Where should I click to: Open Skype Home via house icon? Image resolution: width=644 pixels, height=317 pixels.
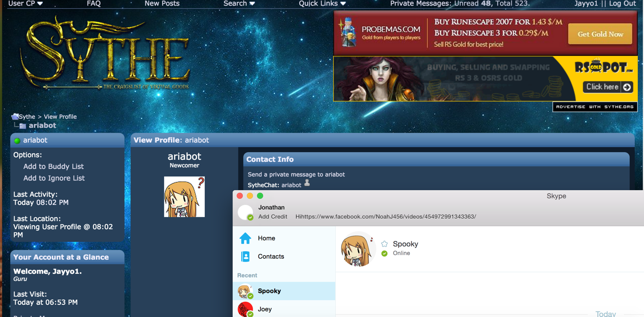click(245, 238)
